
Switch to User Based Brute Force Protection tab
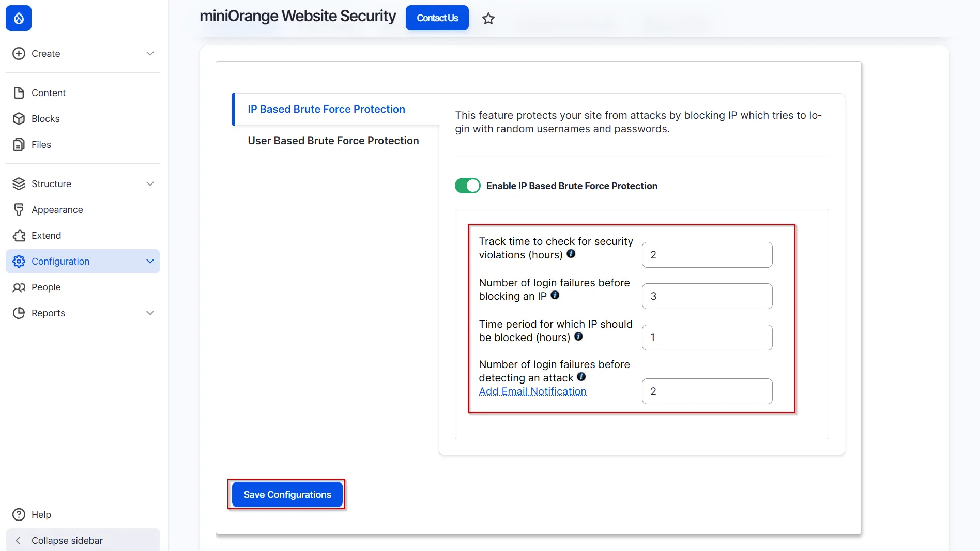[333, 141]
